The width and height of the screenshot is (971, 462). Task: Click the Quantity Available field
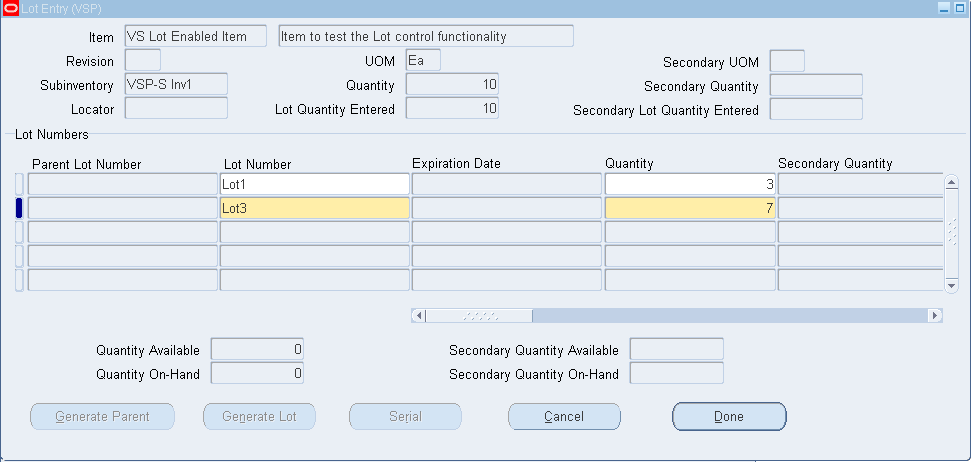[x=257, y=349]
